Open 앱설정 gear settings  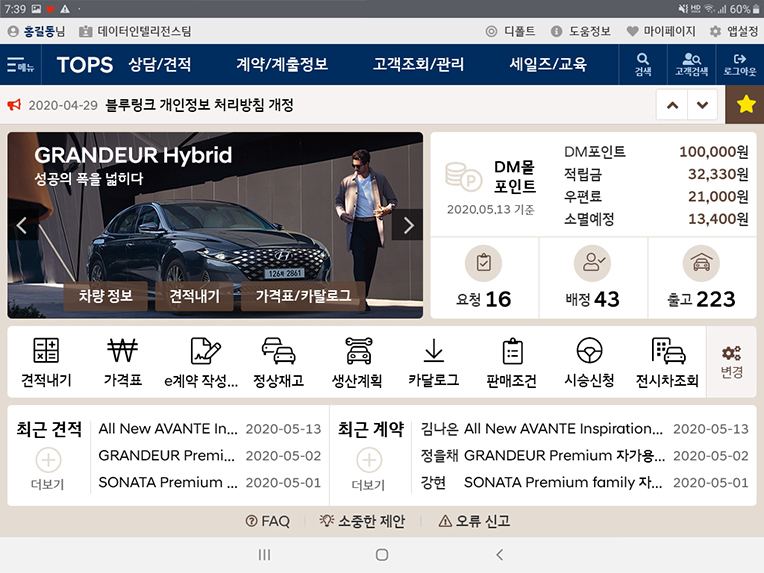[x=734, y=31]
